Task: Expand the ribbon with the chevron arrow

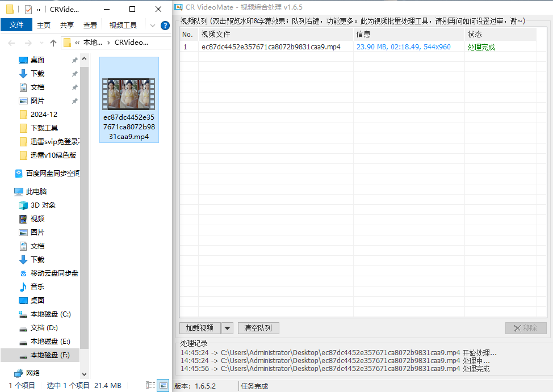Action: tap(152, 26)
